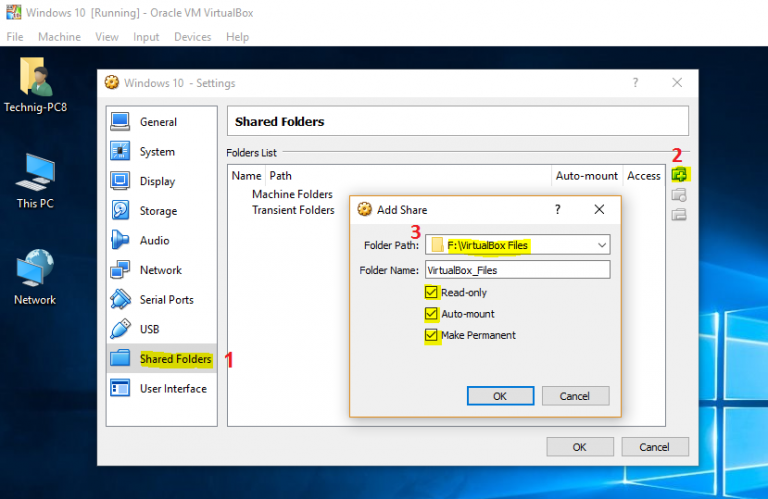This screenshot has height=499, width=768.
Task: Open the Devices menu
Action: point(192,37)
